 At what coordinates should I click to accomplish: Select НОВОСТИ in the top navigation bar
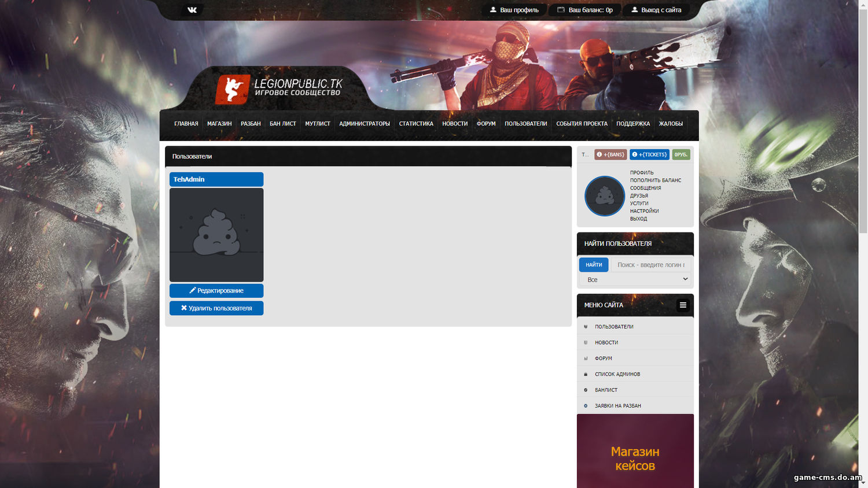tap(455, 124)
